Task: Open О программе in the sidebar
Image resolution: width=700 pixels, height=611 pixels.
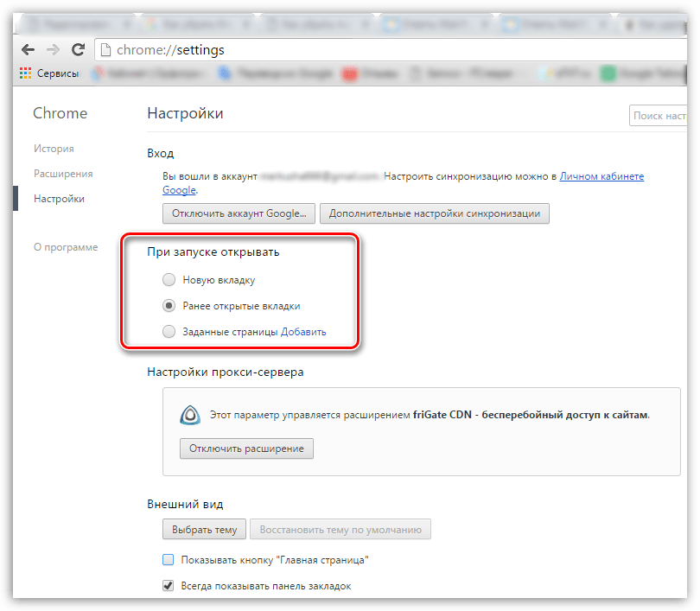Action: pos(66,247)
